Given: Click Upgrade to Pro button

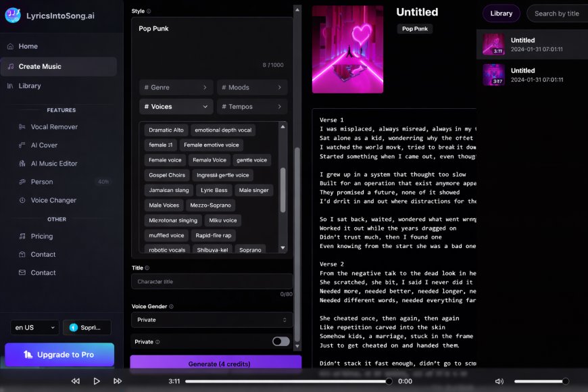Looking at the screenshot, I should [59, 354].
